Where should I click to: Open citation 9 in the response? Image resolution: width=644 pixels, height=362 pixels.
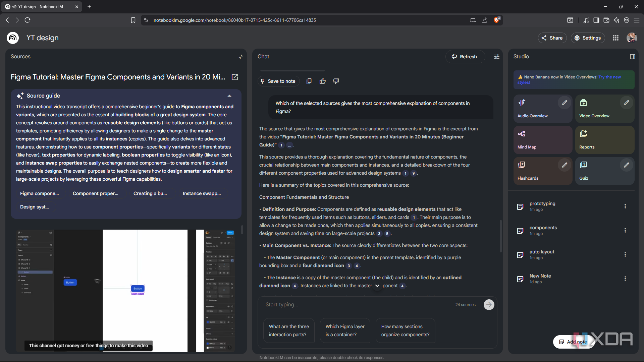414,173
